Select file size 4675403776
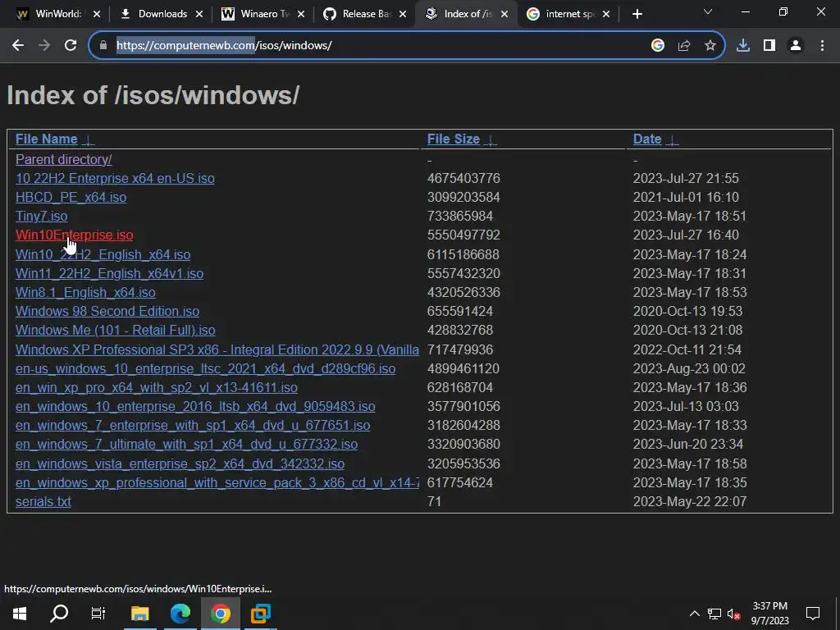Viewport: 840px width, 630px height. (x=463, y=178)
